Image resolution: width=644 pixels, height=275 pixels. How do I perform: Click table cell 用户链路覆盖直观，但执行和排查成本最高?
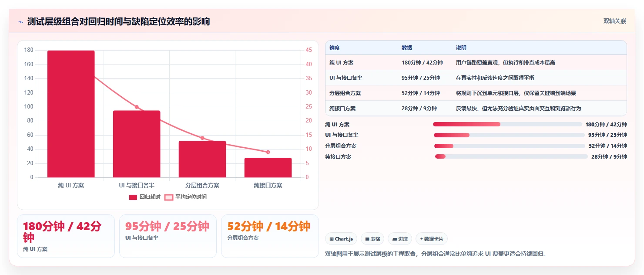pyautogui.click(x=506, y=63)
